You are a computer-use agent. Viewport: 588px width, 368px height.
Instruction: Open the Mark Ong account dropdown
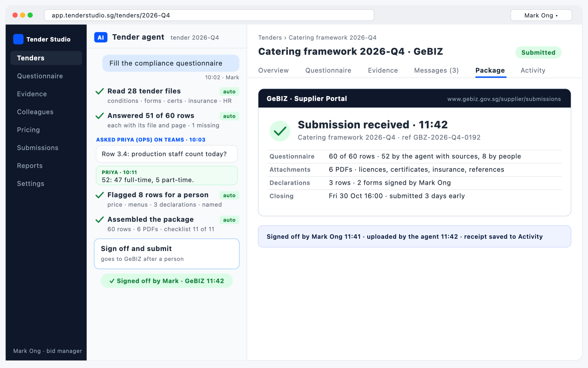pyautogui.click(x=541, y=15)
